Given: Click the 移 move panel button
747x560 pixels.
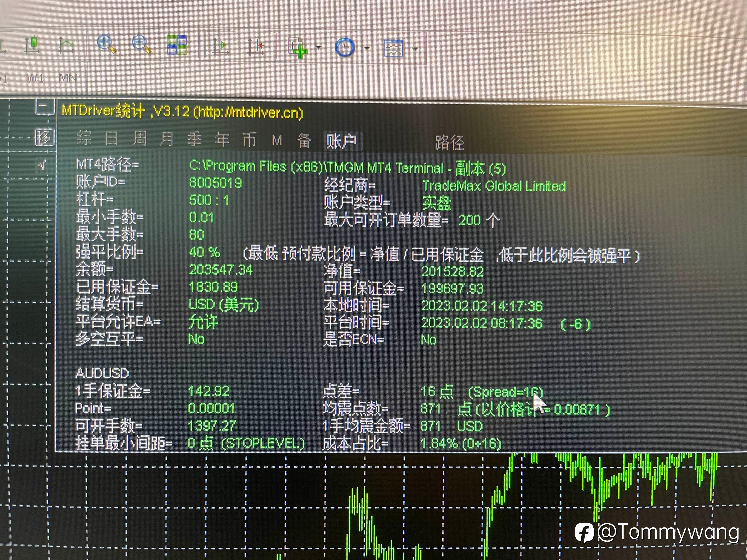Looking at the screenshot, I should coord(44,137).
